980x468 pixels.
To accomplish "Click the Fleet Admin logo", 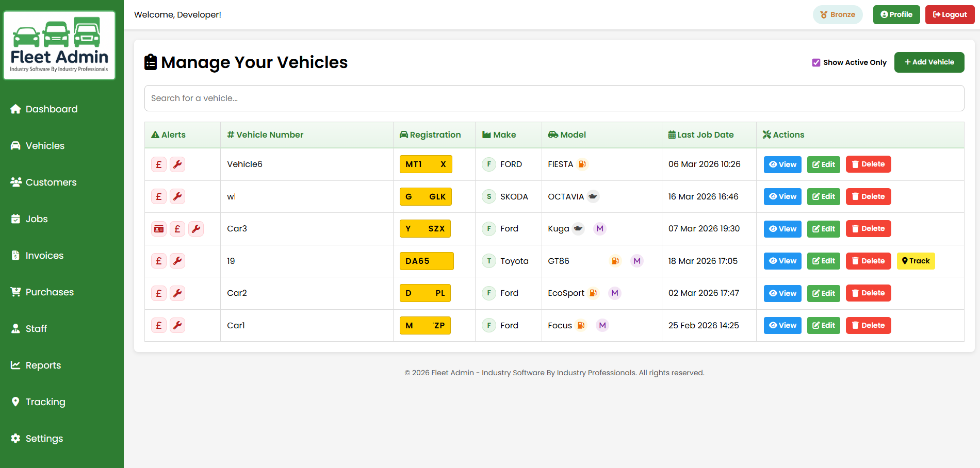I will click(59, 45).
